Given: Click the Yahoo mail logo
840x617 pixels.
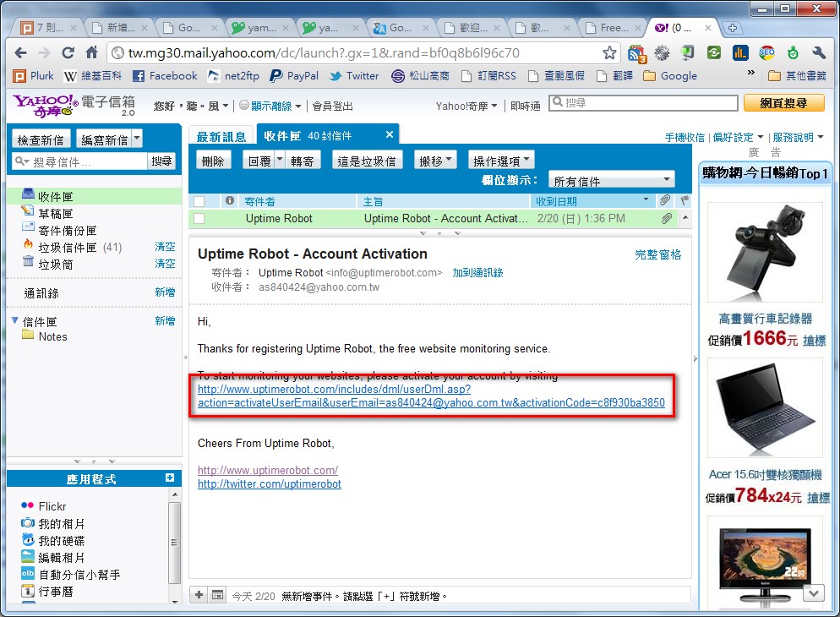Looking at the screenshot, I should point(74,105).
